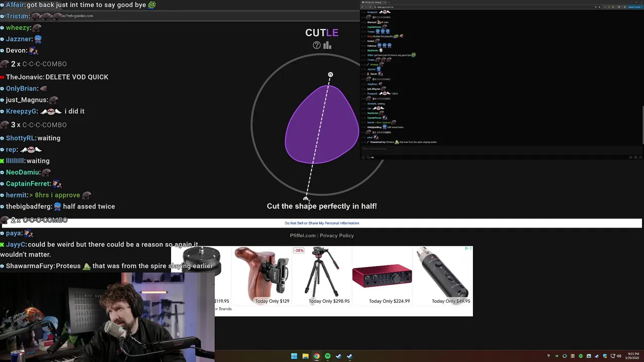This screenshot has width=644, height=362.
Task: Open the clock showing 9:25 PM
Action: point(632,356)
